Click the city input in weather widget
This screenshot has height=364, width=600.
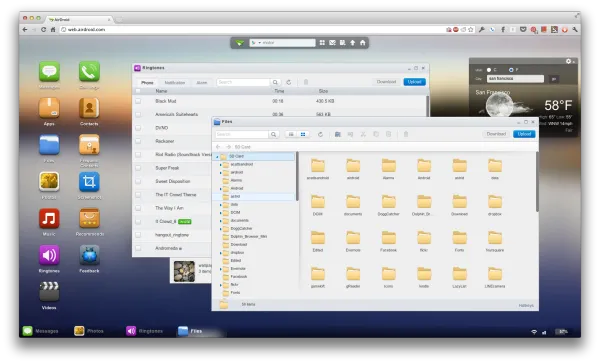point(515,79)
